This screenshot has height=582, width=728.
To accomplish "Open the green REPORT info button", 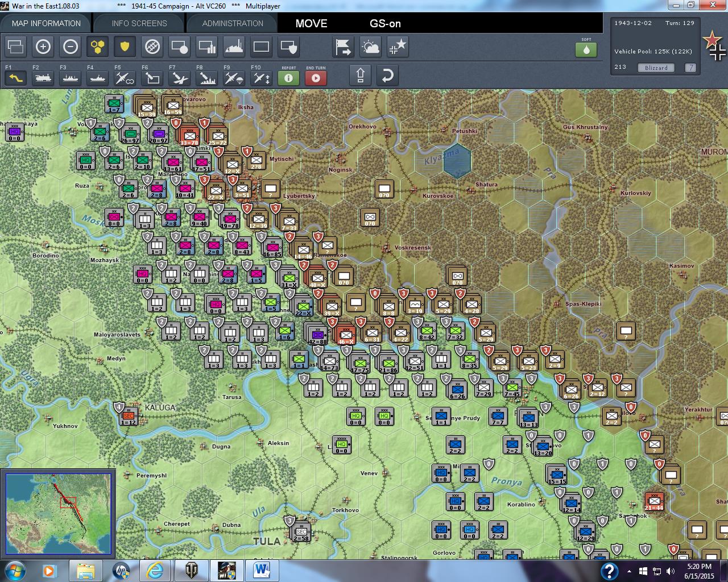I will [288, 77].
